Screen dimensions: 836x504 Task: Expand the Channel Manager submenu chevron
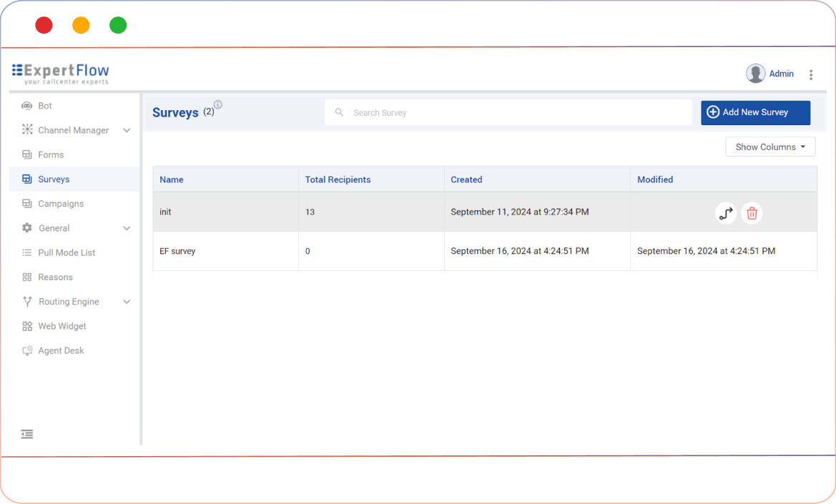pyautogui.click(x=127, y=130)
